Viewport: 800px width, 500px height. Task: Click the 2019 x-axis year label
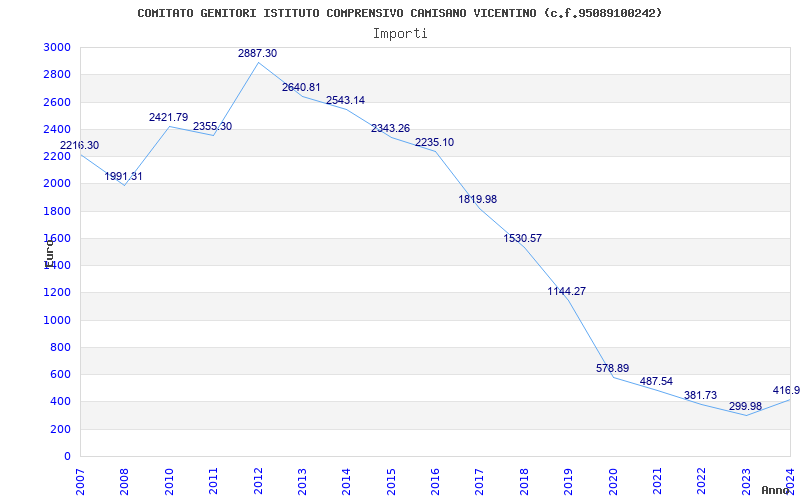click(x=568, y=481)
